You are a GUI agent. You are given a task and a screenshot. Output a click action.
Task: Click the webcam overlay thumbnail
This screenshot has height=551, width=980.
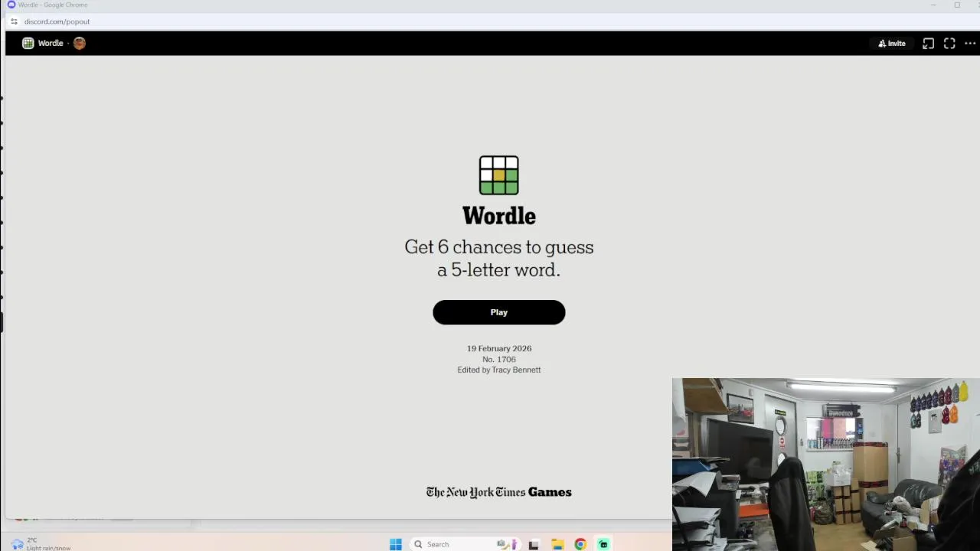click(x=825, y=464)
